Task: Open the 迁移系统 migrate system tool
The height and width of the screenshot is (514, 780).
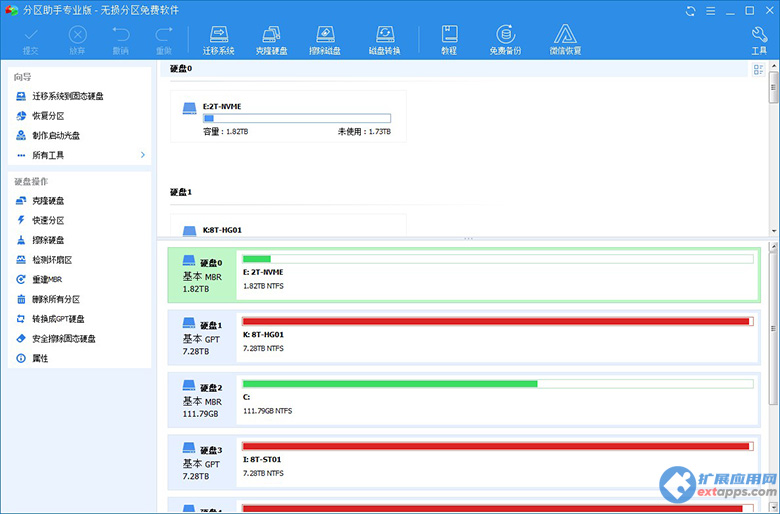Action: coord(218,41)
